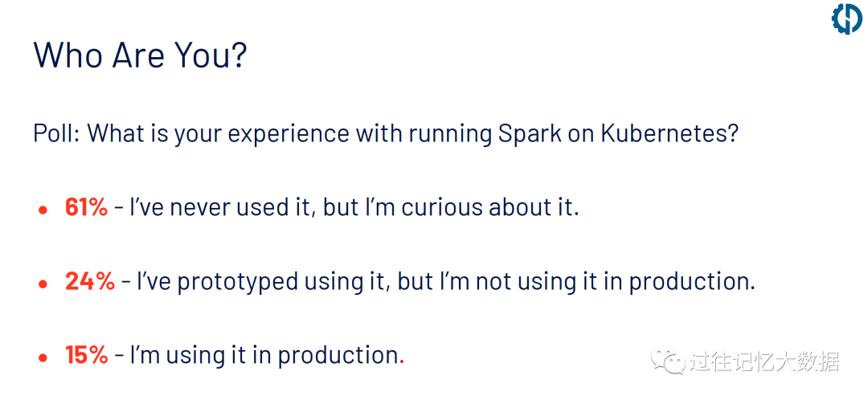
Task: Click the red bullet before 24%
Action: pyautogui.click(x=43, y=284)
